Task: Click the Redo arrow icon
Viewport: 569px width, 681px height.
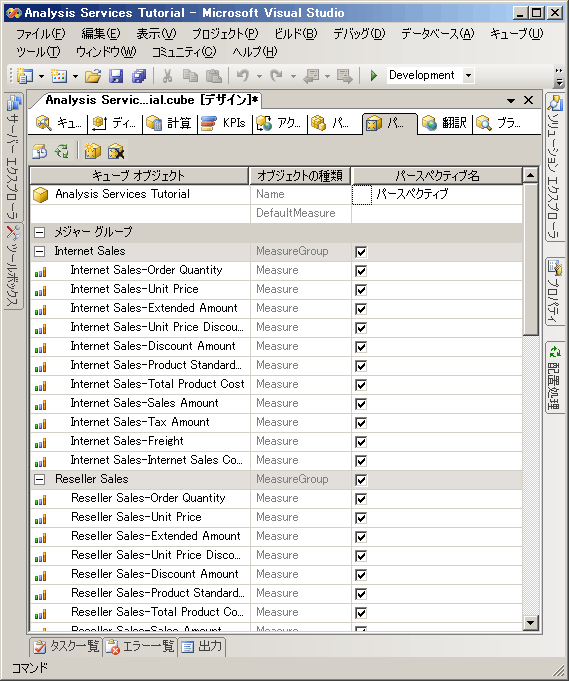Action: point(277,76)
